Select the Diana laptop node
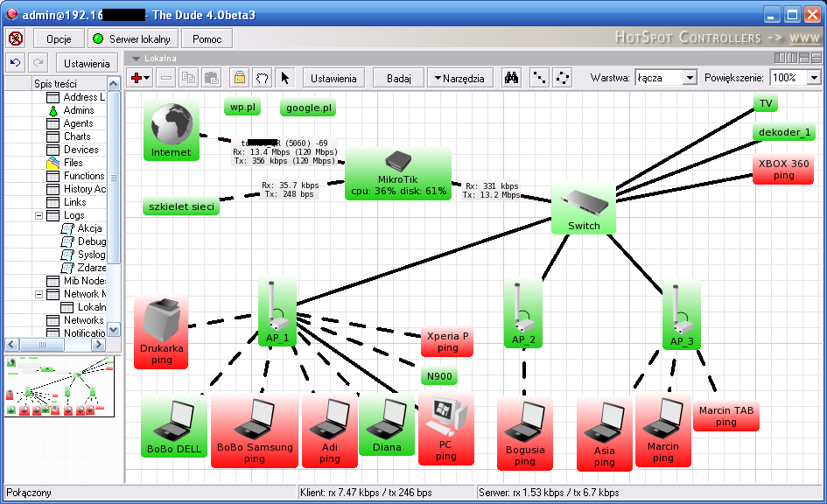The width and height of the screenshot is (827, 504). 387,425
